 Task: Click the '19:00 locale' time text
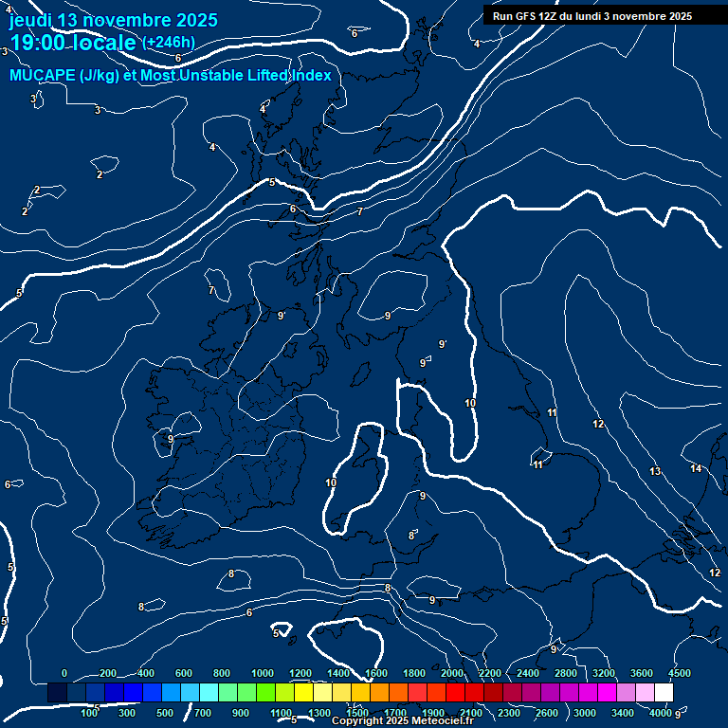(73, 43)
